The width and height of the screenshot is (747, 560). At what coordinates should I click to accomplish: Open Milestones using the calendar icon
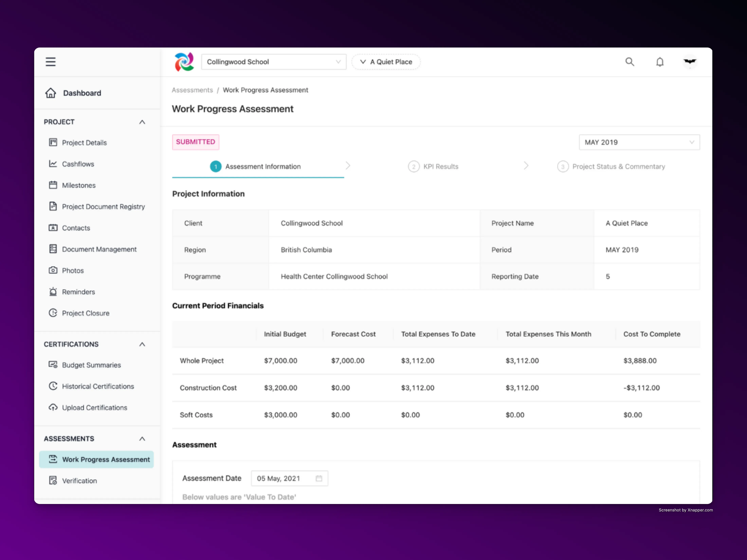pyautogui.click(x=53, y=185)
